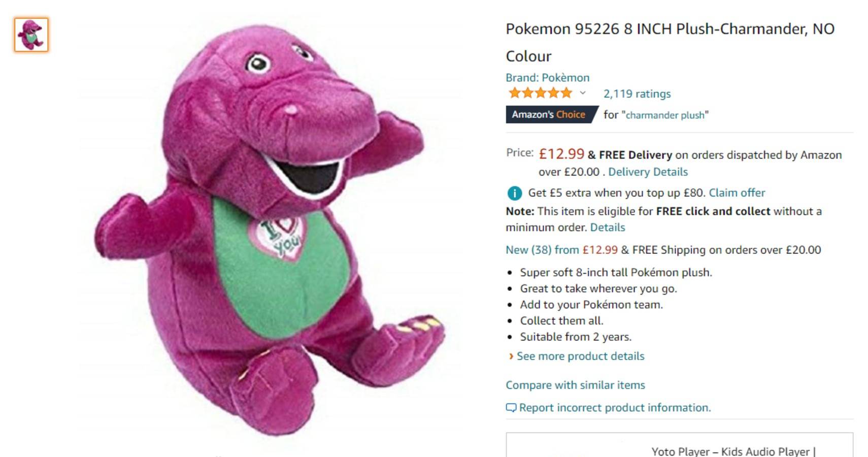
Task: Select the Amazon's Choice badge
Action: (548, 114)
